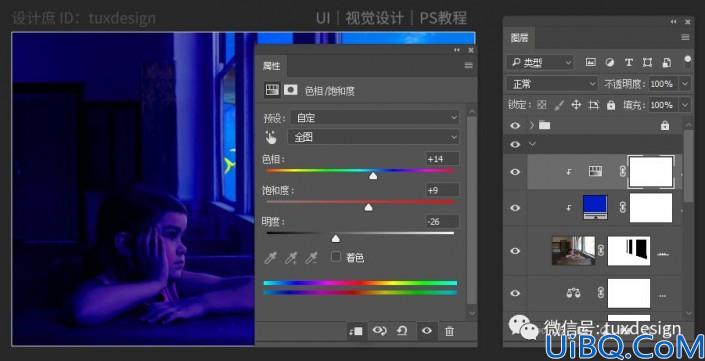Filter layers by smart object icon
Viewport: 705px width, 361px height.
667,62
